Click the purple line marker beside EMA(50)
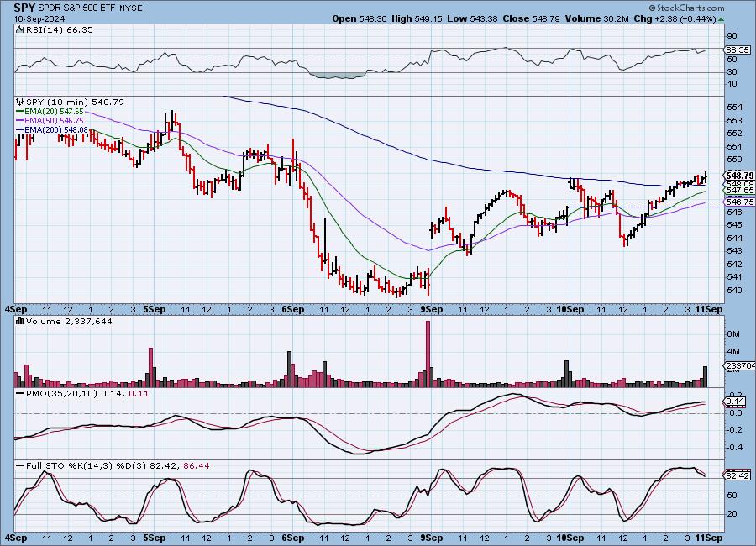 [x=20, y=121]
